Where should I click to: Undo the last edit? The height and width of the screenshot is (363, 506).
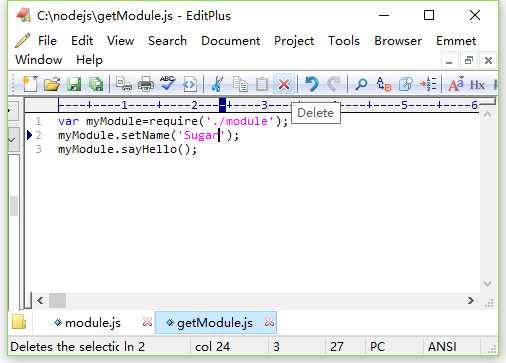point(312,84)
